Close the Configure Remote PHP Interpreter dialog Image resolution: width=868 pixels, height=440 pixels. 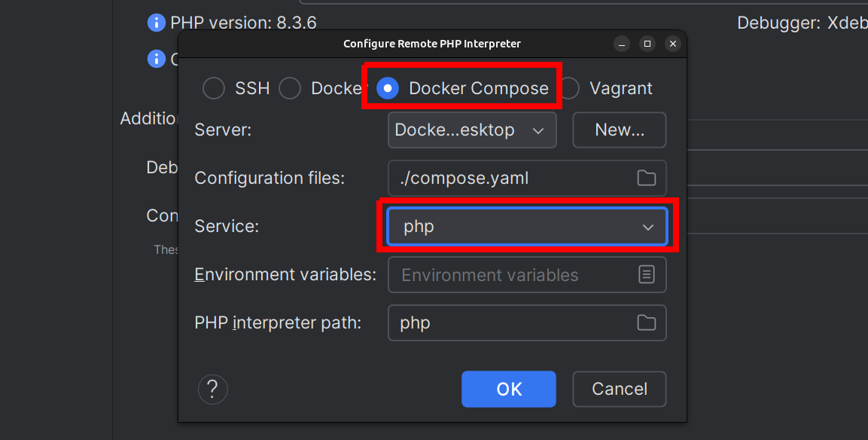[x=673, y=44]
